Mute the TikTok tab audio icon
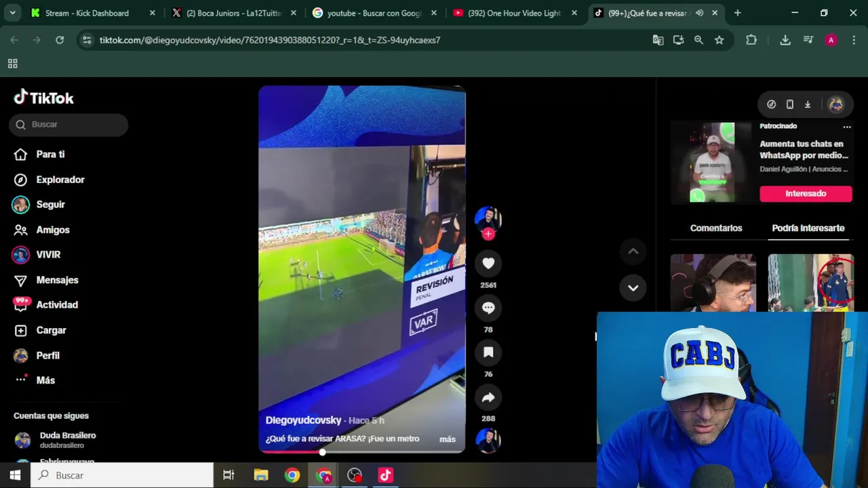The image size is (868, 488). tap(699, 13)
